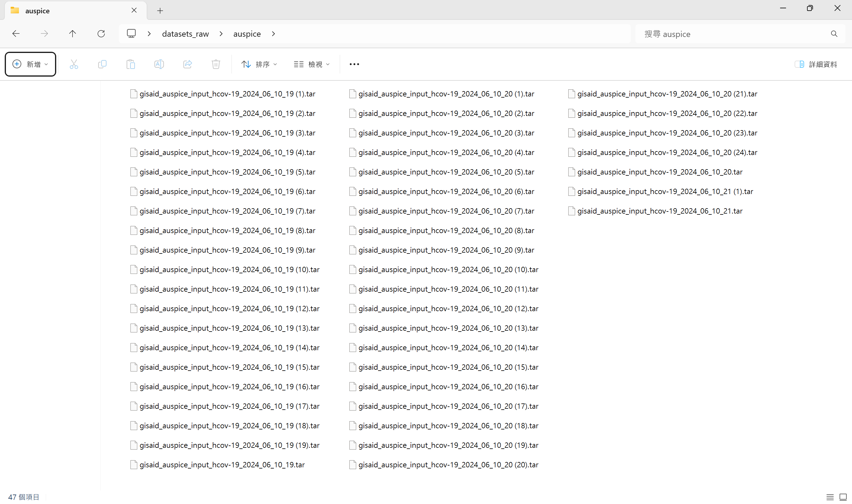Click the Copy icon in toolbar
This screenshot has width=852, height=504.
(102, 64)
